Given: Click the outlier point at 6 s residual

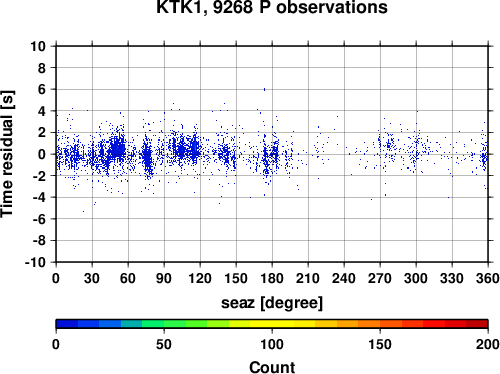Looking at the screenshot, I should tap(264, 89).
